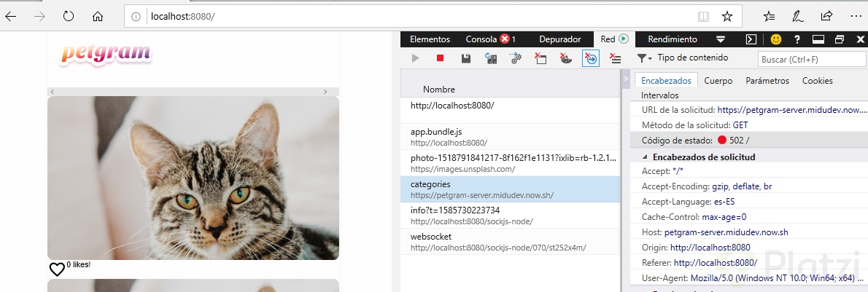This screenshot has height=292, width=868.
Task: Select the http://localhost:8080/ request row
Action: tap(511, 111)
